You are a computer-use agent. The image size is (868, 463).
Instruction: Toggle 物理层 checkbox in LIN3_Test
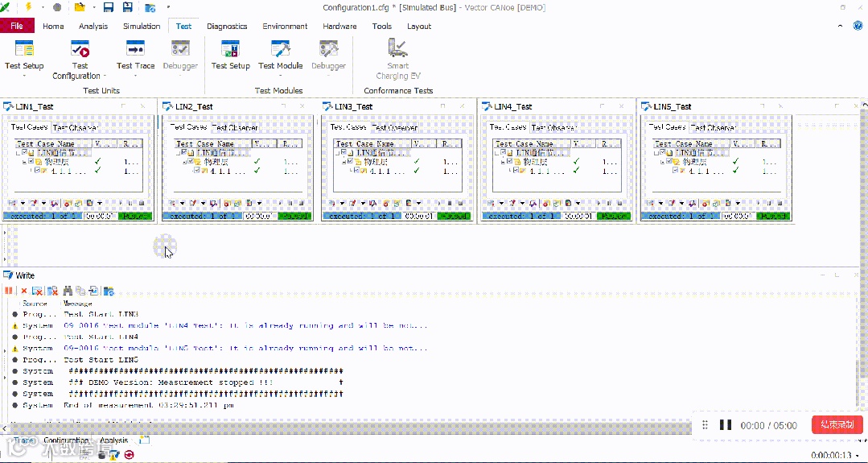(x=350, y=161)
